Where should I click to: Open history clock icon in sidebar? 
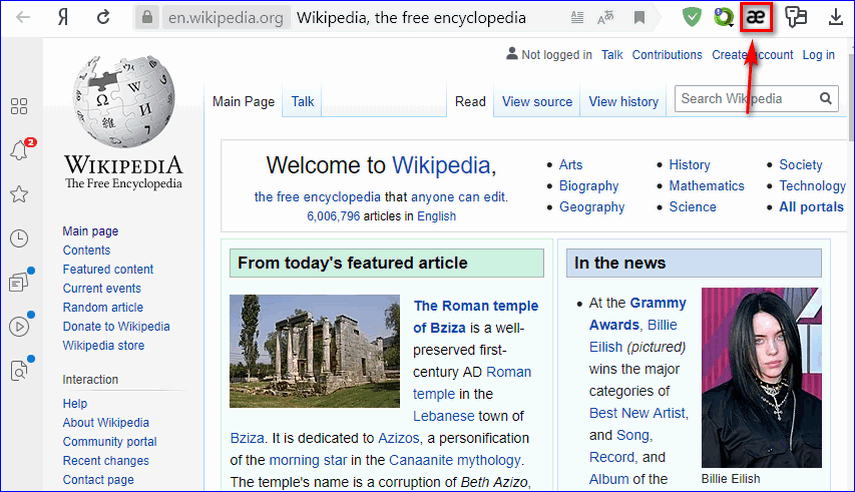[x=19, y=238]
